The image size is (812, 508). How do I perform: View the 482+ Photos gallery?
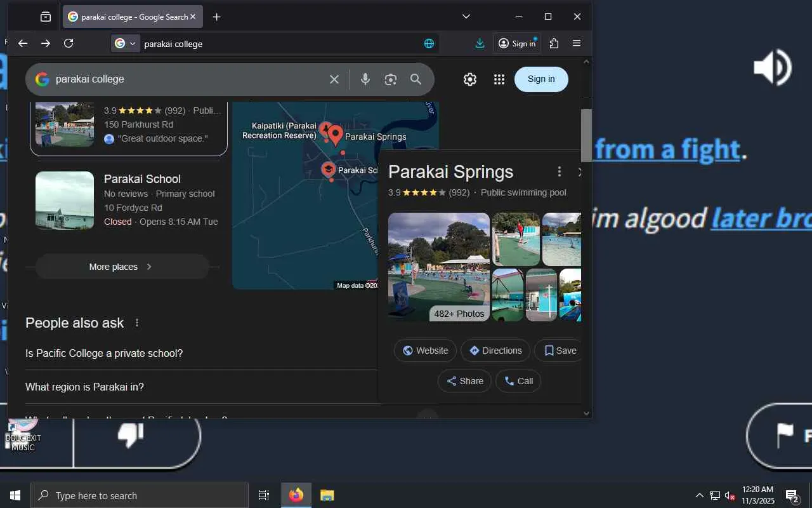click(x=459, y=314)
